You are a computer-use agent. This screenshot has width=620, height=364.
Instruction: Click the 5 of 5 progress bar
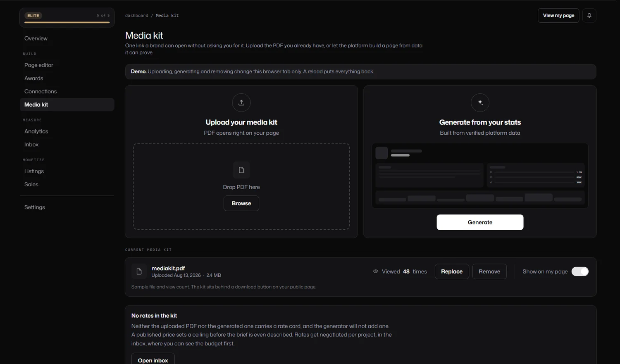67,22
